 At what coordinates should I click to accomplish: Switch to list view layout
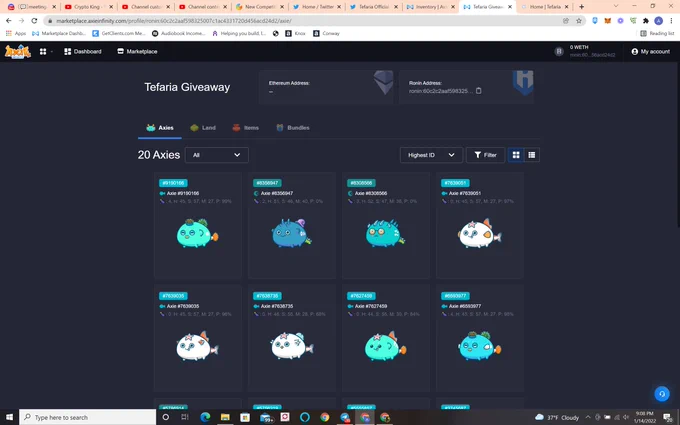(x=532, y=155)
